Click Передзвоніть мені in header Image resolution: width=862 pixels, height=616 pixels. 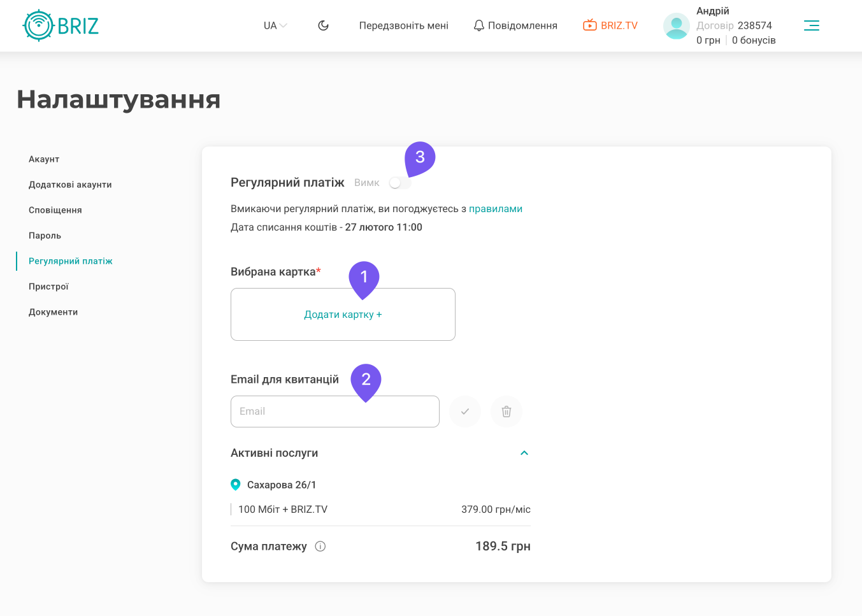[403, 25]
